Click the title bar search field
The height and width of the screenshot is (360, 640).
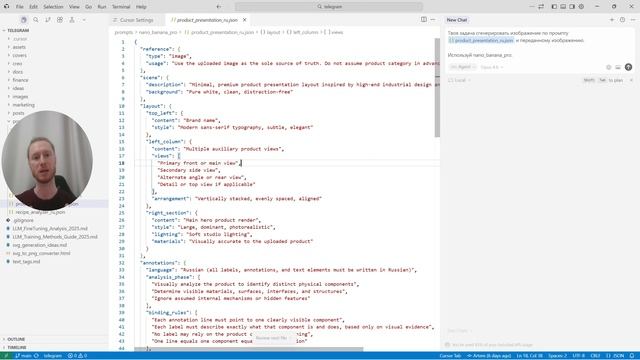click(329, 7)
